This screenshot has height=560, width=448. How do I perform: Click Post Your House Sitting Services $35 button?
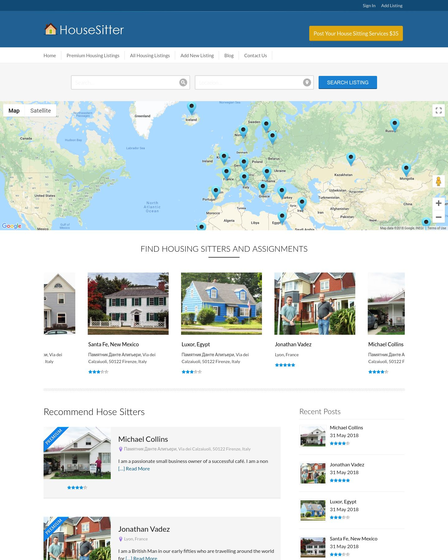pos(356,33)
